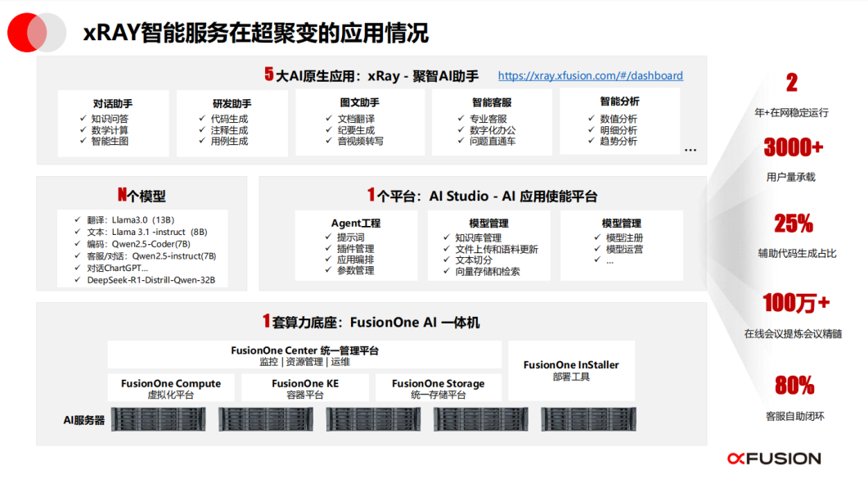
Task: Click the 模型运营 item
Action: tap(624, 249)
